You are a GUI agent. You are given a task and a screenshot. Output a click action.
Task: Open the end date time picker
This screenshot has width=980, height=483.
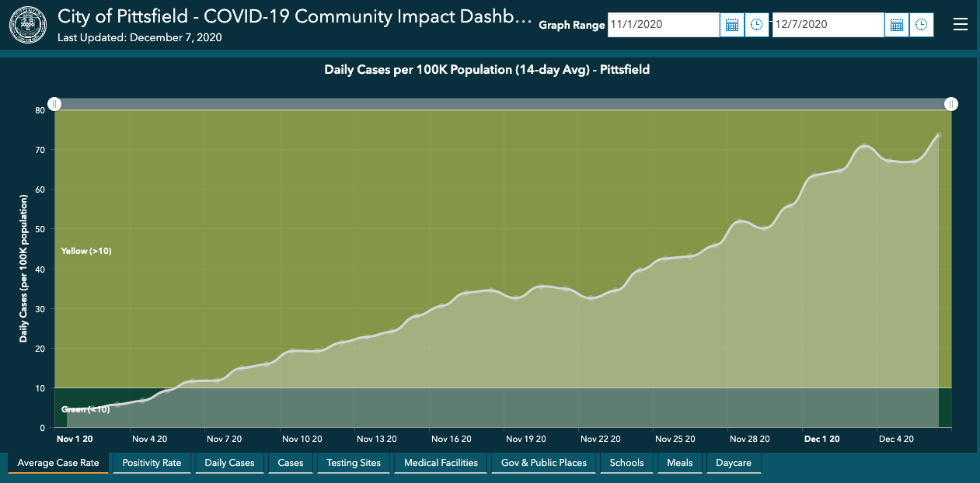click(921, 25)
